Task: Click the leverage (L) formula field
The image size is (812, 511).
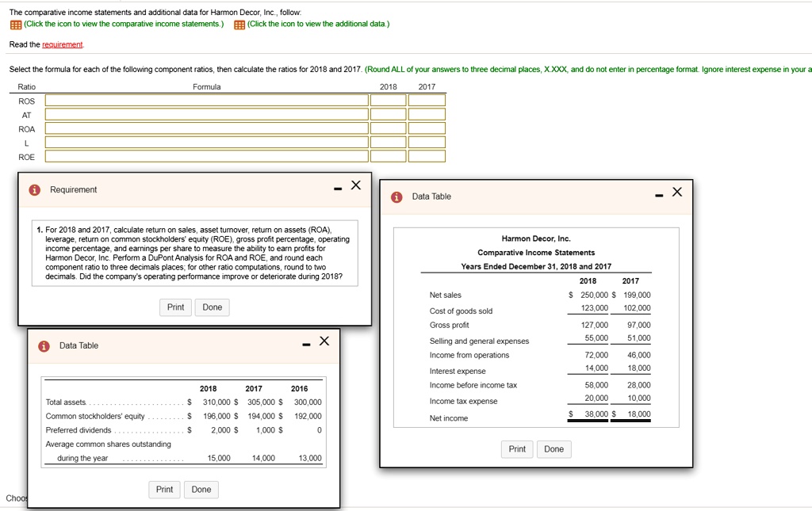Action: pos(208,142)
